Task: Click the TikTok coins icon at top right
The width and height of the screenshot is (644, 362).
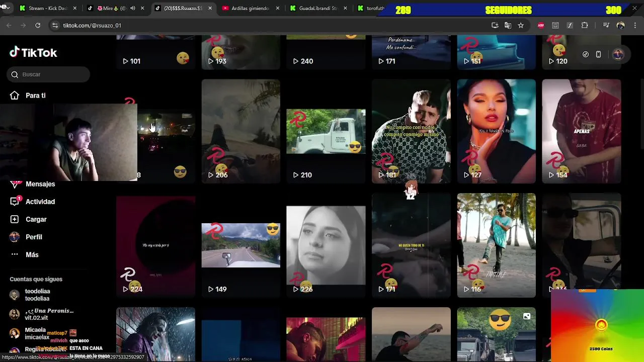Action: click(x=586, y=54)
